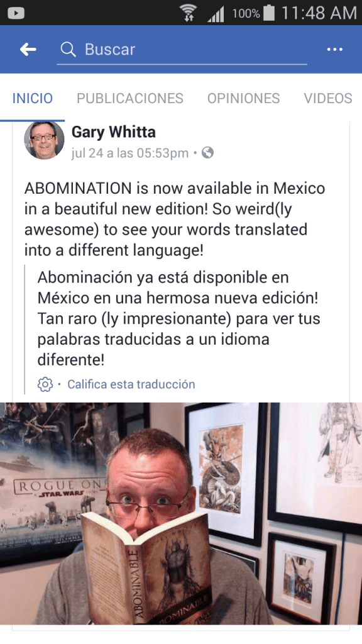Open translation settings gear icon
Screen dimensions: 362x644
pyautogui.click(x=45, y=384)
